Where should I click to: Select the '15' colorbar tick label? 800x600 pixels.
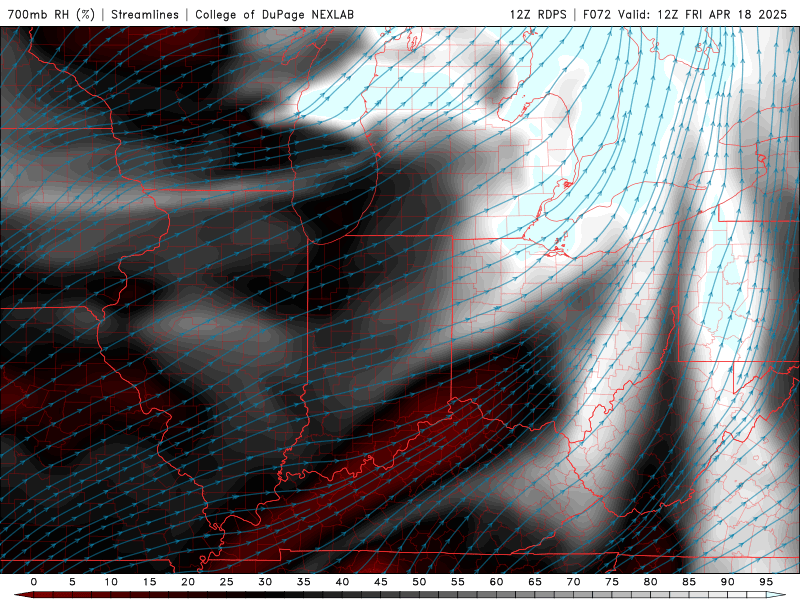149,582
